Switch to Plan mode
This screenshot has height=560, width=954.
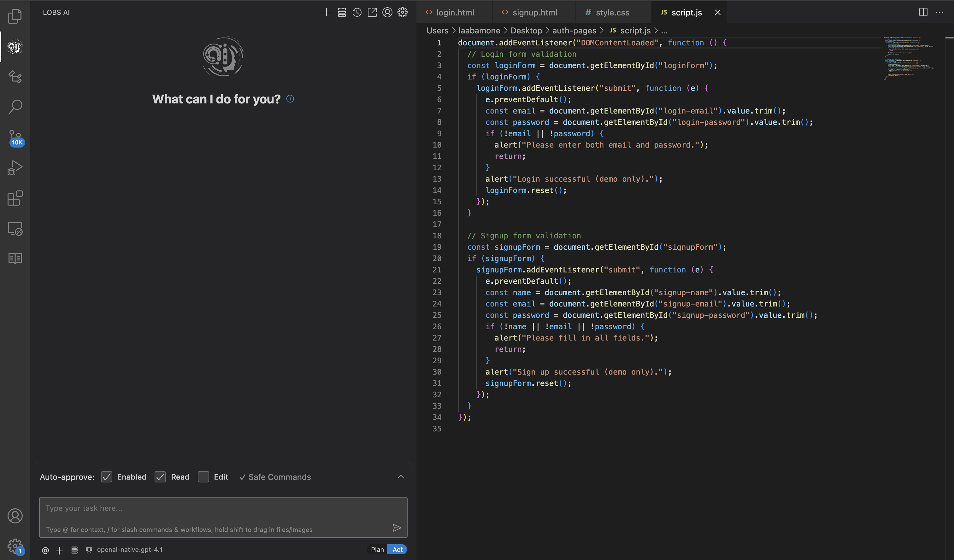click(377, 549)
